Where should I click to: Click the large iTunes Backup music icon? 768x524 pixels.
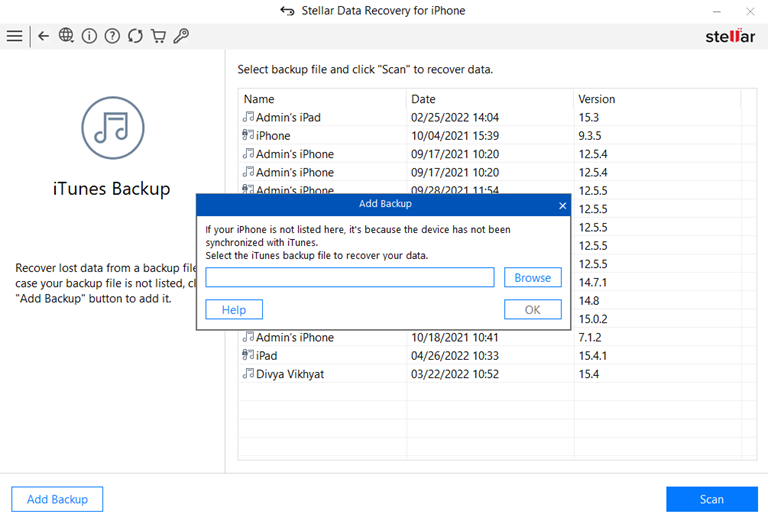click(x=113, y=128)
